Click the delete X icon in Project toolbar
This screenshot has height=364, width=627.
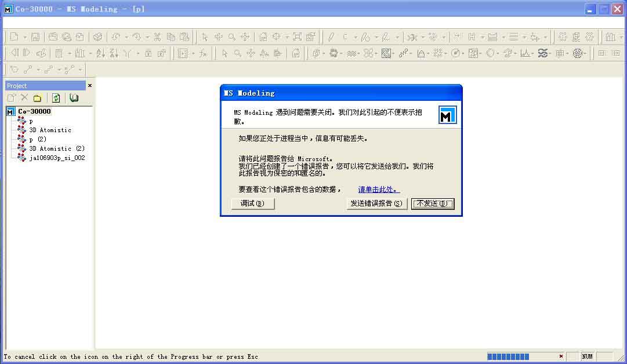[24, 97]
